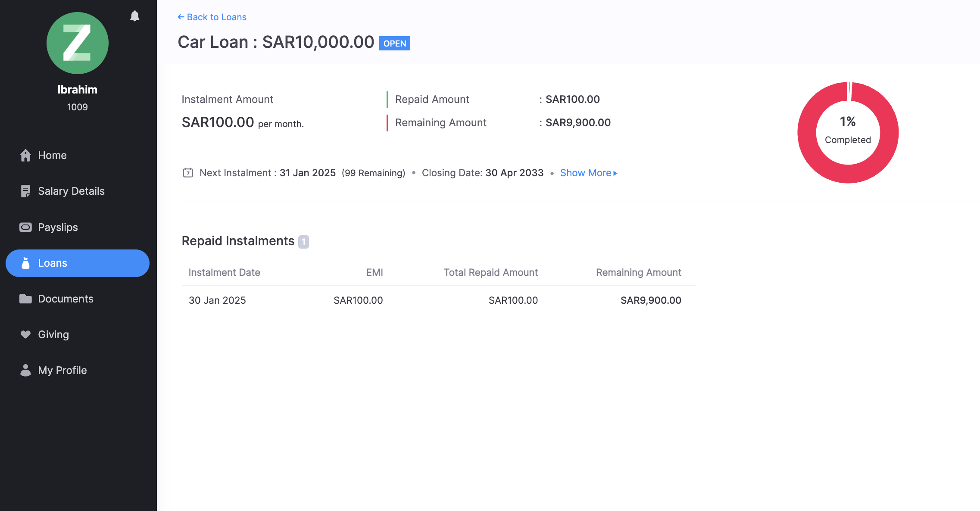The height and width of the screenshot is (511, 980).
Task: Click the Documents folder icon
Action: click(x=25, y=299)
